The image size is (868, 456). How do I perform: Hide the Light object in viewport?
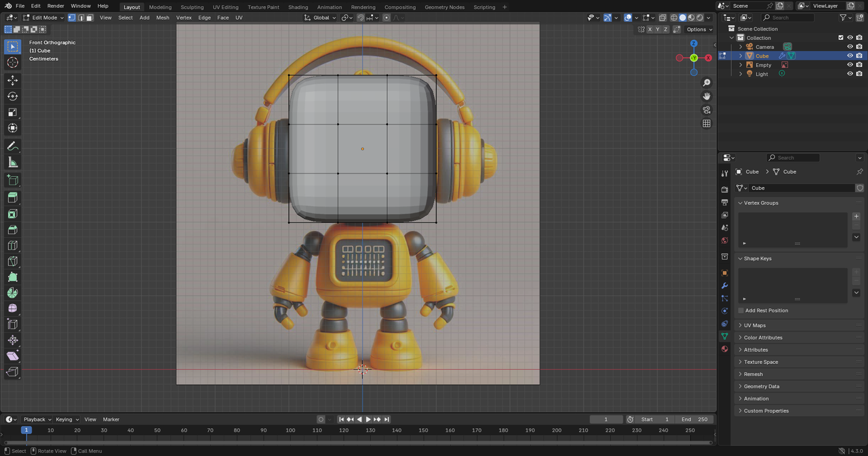850,74
